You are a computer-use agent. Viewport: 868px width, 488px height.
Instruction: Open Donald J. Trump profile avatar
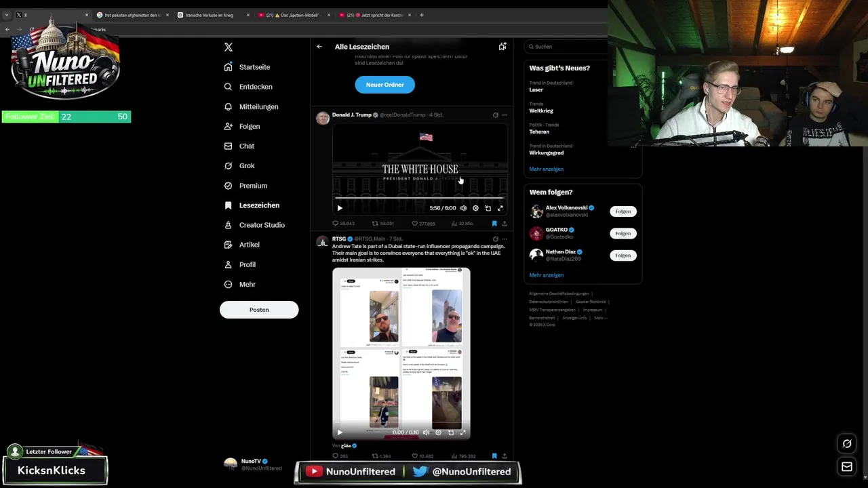point(323,118)
